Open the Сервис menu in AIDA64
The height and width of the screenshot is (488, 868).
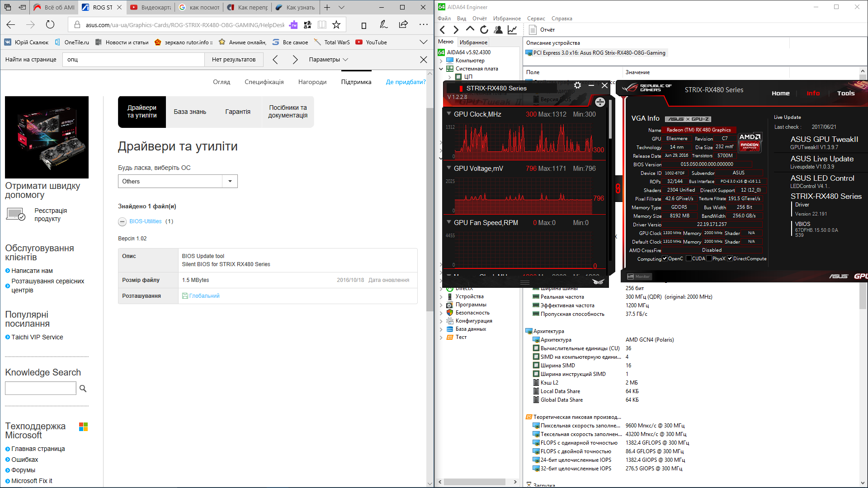click(536, 19)
